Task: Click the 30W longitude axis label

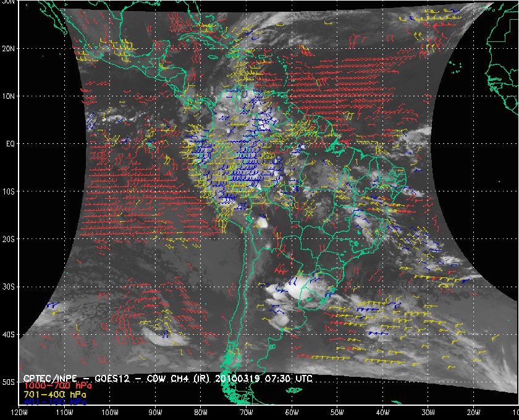Action: (428, 413)
